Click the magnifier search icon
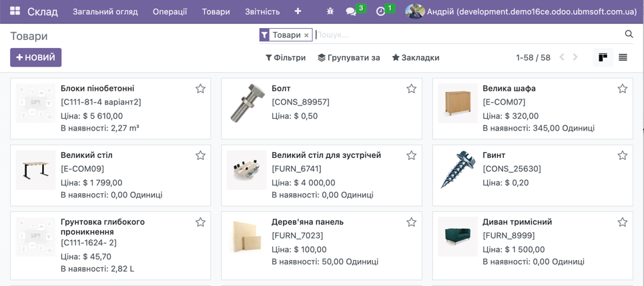The height and width of the screenshot is (286, 644). click(x=629, y=34)
